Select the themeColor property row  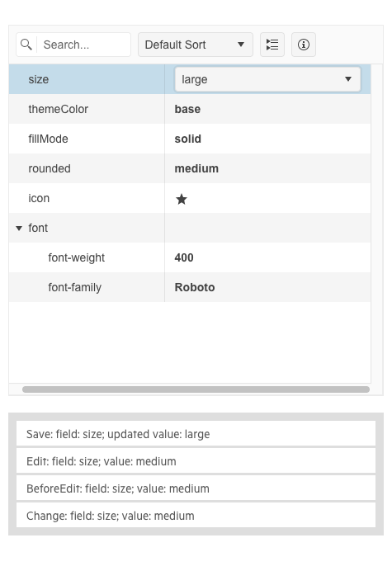(190, 109)
